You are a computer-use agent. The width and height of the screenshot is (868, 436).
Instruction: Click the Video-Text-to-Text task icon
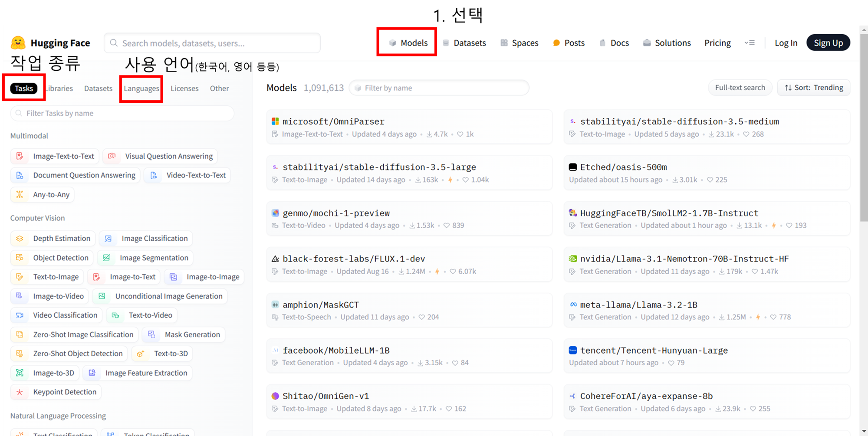point(154,175)
